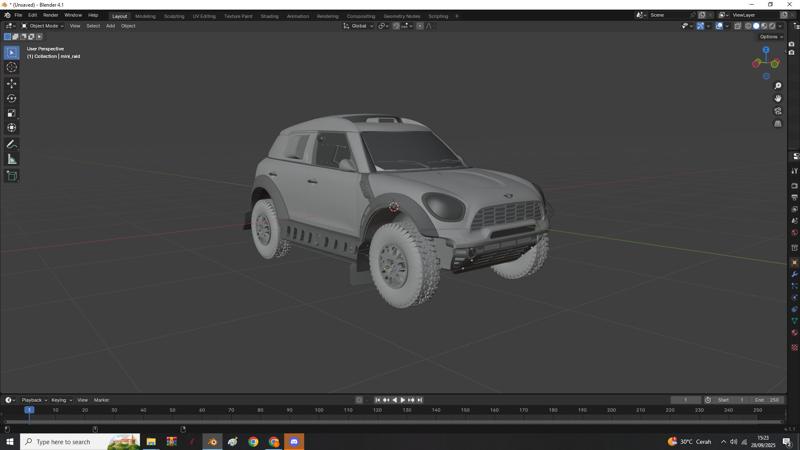Switch to Rendered viewport shading

[x=772, y=26]
